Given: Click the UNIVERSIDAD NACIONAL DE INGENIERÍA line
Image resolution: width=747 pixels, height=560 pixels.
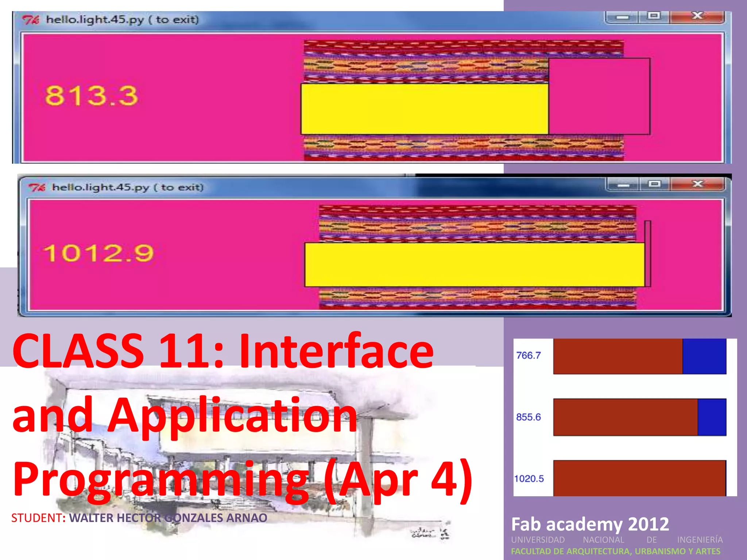Looking at the screenshot, I should (x=617, y=540).
